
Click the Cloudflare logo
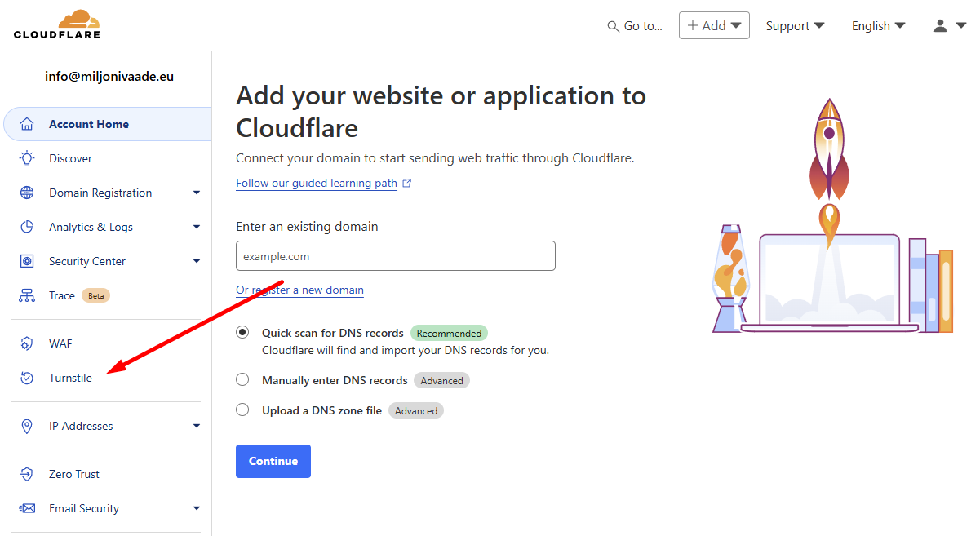pyautogui.click(x=56, y=24)
